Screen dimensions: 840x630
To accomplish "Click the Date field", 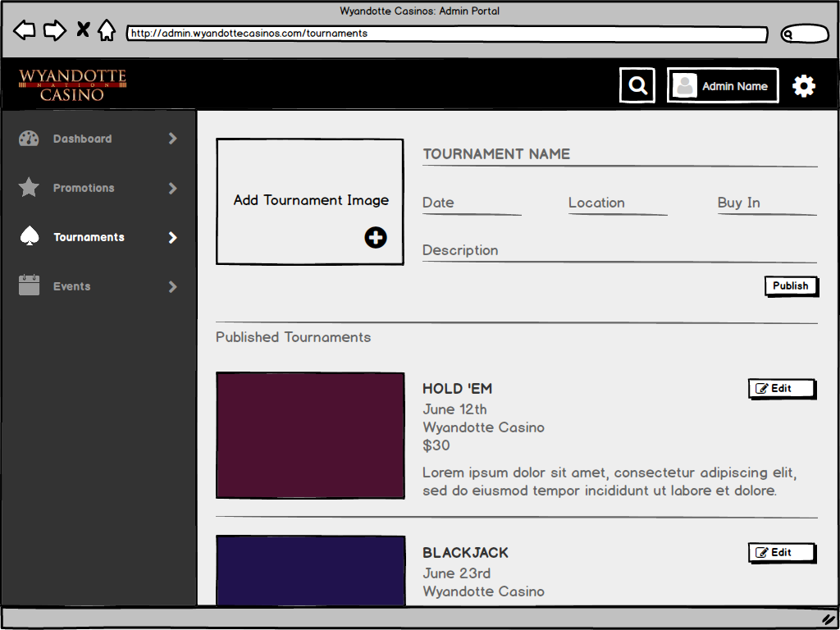I will 472,203.
